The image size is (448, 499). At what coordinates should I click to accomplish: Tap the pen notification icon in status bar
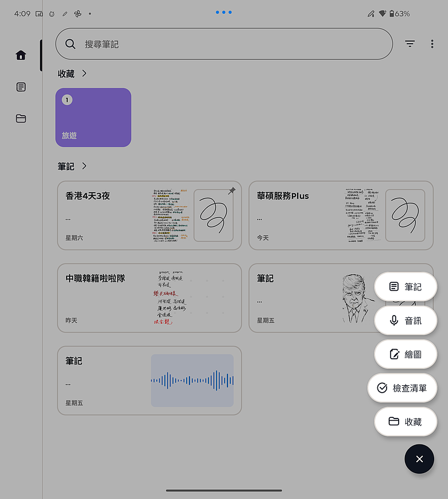tap(65, 14)
